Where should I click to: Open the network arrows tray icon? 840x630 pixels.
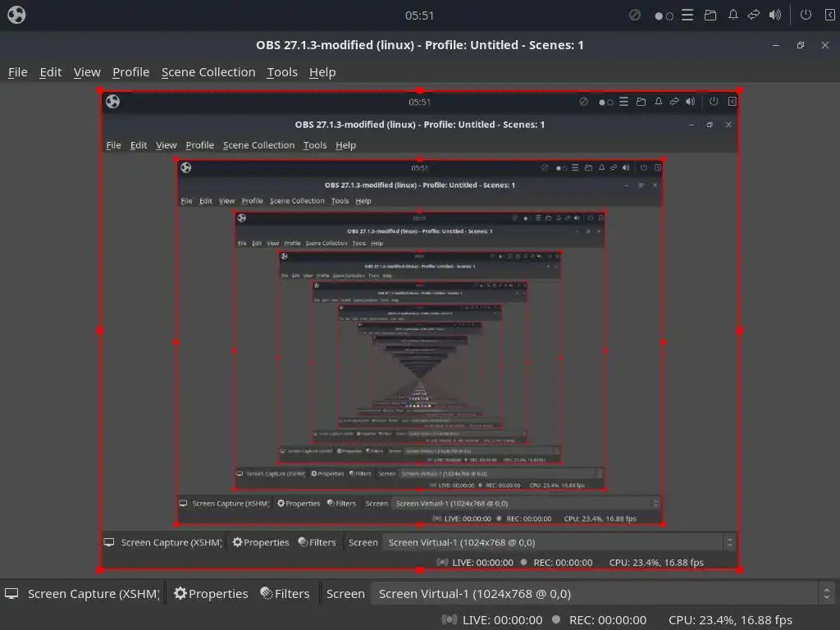(x=754, y=15)
